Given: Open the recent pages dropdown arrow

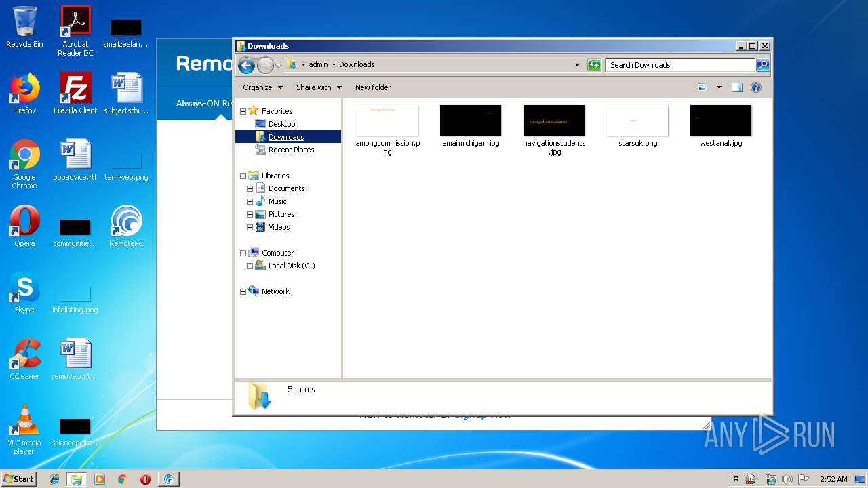Looking at the screenshot, I should (278, 66).
